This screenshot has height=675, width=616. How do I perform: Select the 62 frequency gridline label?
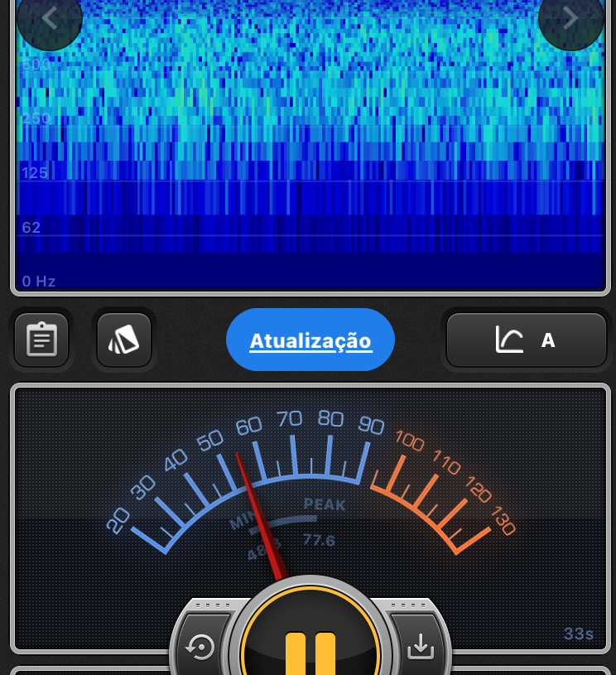coord(31,227)
